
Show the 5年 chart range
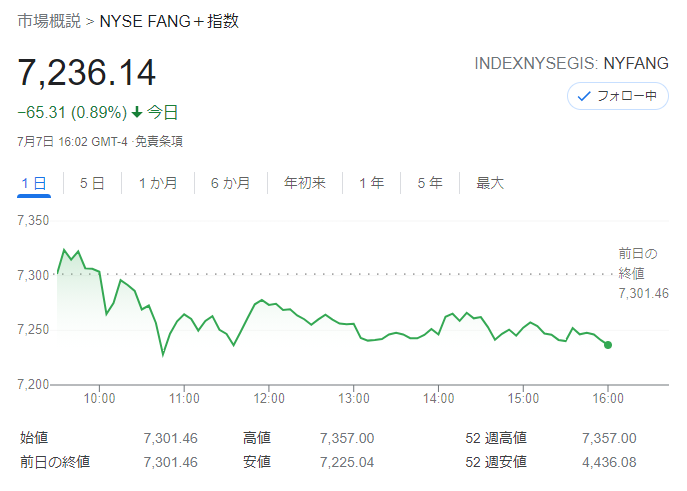click(x=430, y=183)
